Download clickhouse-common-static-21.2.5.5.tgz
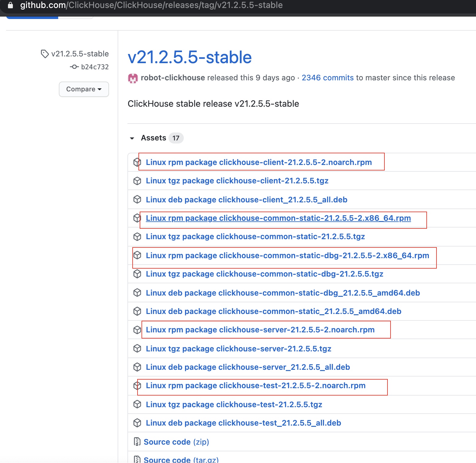Screen dimensions: 476x463 click(x=255, y=237)
